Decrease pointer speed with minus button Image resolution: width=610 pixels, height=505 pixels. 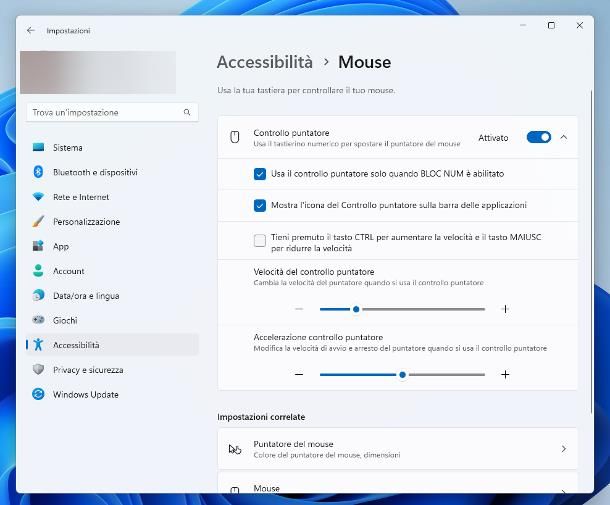pyautogui.click(x=299, y=309)
